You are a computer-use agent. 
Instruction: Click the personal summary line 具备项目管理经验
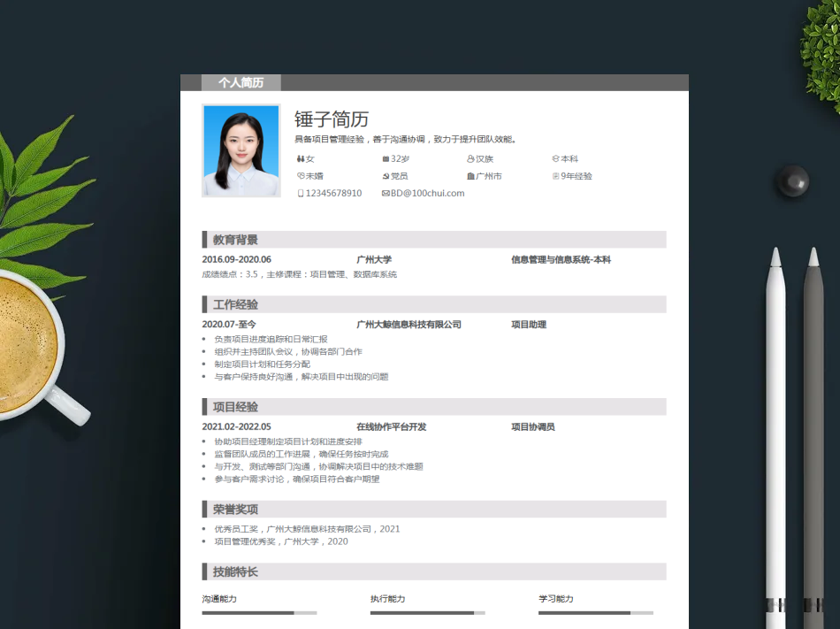tap(406, 139)
